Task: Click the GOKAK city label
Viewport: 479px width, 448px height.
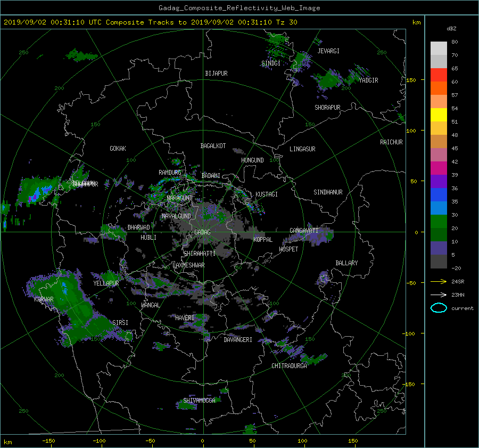Action: point(118,148)
